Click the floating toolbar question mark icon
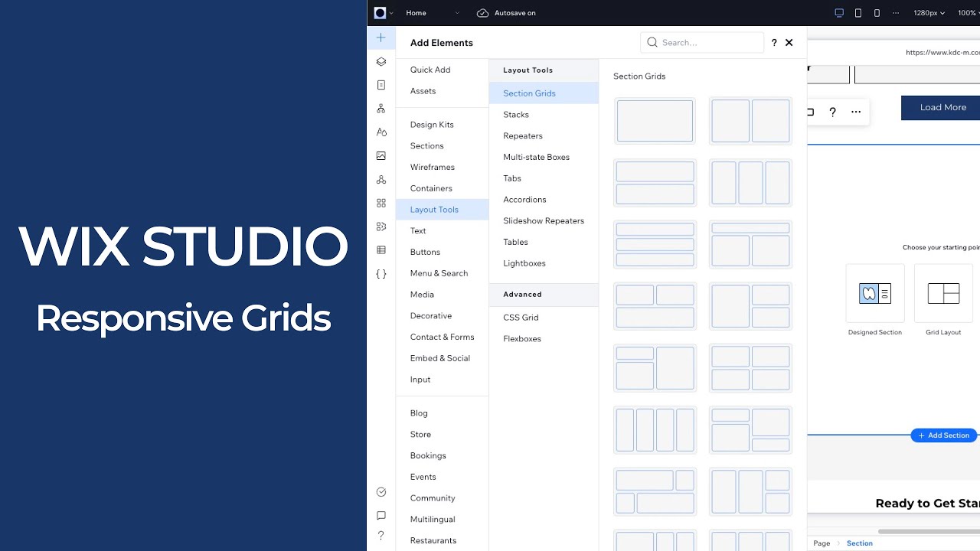980x551 pixels. click(832, 112)
